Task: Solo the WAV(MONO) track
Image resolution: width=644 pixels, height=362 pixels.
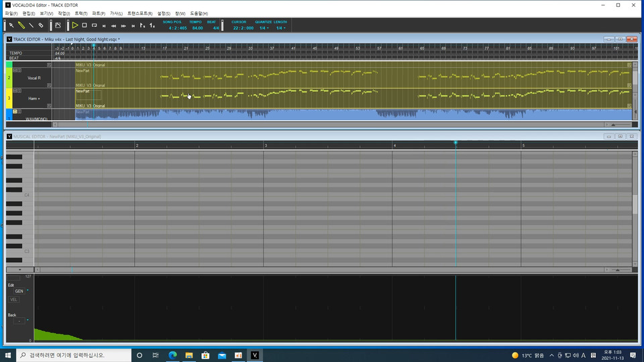Action: pos(19,111)
